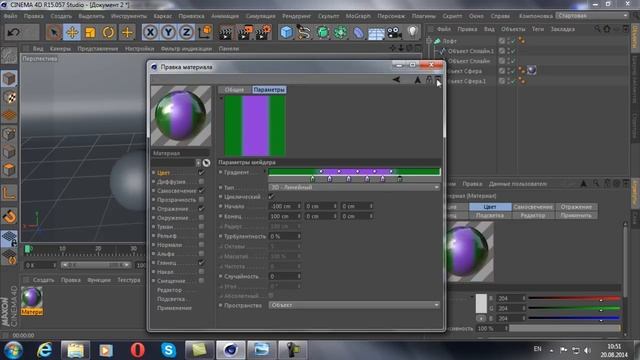Open the Симуляция menu

tap(260, 16)
